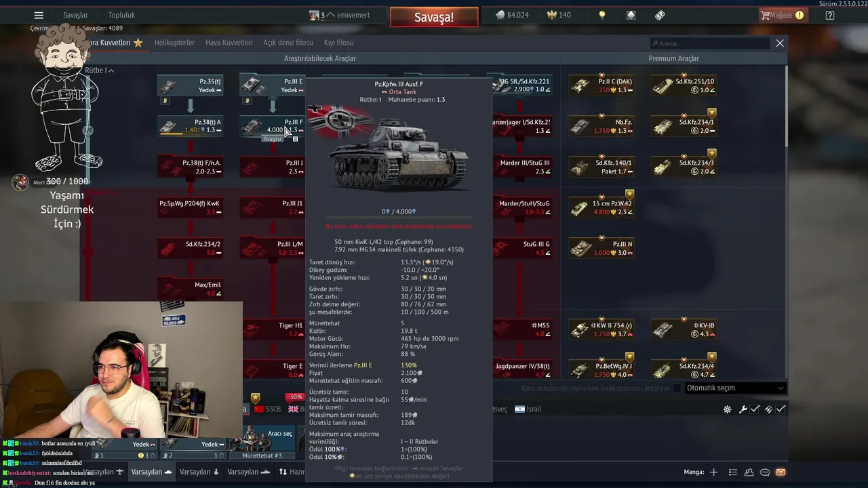Open the Mağaza shop cart
Image resolution: width=868 pixels, height=488 pixels.
coord(783,15)
